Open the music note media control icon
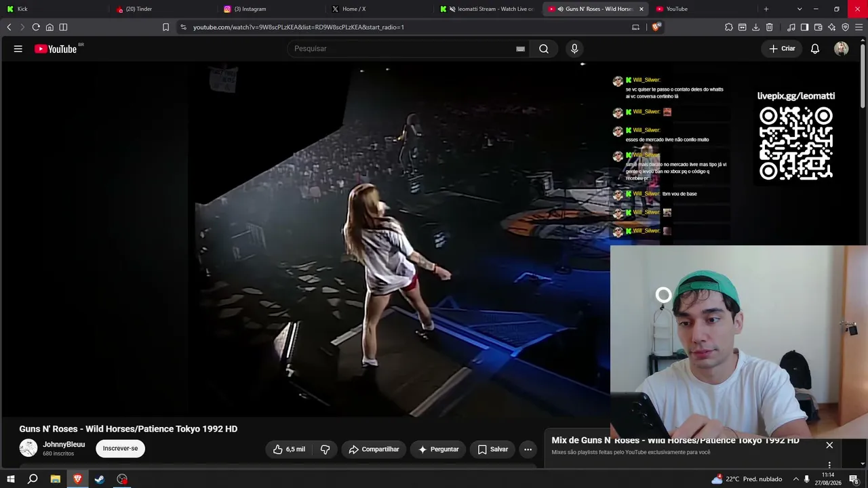Screen dimensions: 868x488 pyautogui.click(x=791, y=27)
